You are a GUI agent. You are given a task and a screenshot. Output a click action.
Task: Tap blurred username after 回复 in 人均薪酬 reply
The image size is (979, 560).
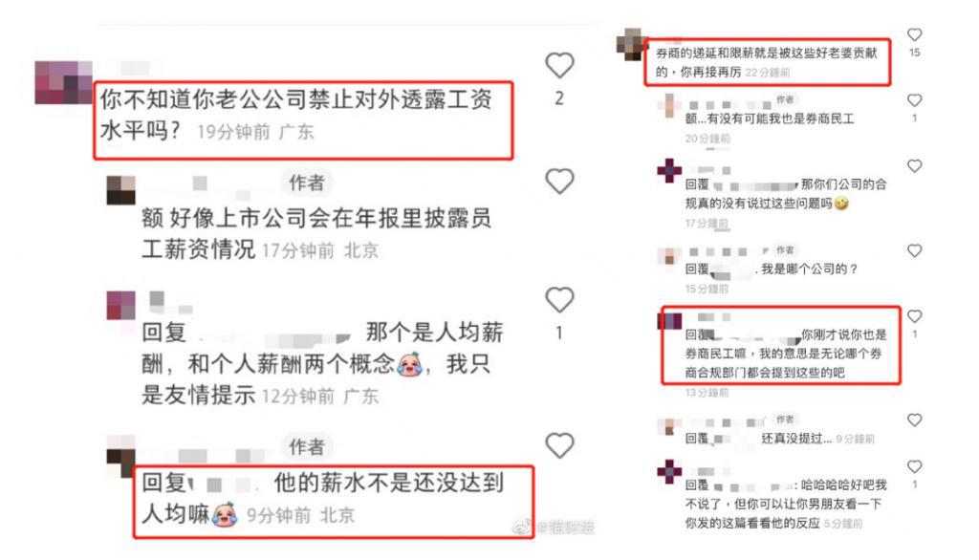point(274,334)
